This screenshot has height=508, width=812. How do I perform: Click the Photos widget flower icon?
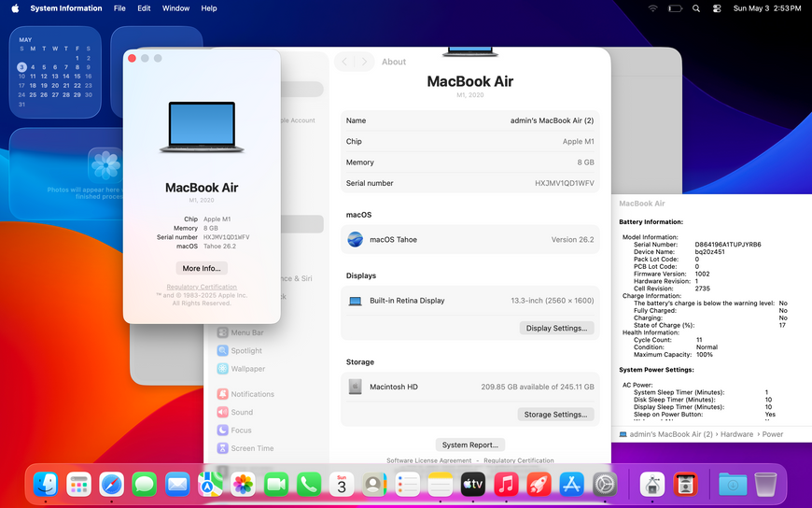105,165
